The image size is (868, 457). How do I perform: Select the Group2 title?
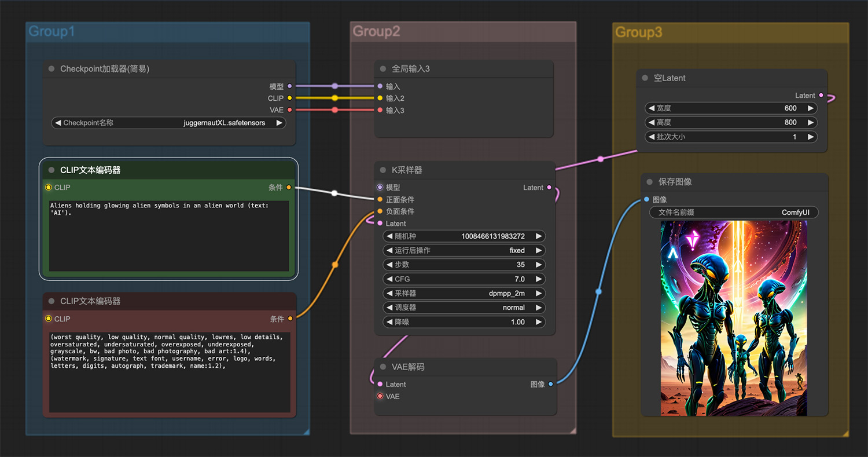coord(376,31)
